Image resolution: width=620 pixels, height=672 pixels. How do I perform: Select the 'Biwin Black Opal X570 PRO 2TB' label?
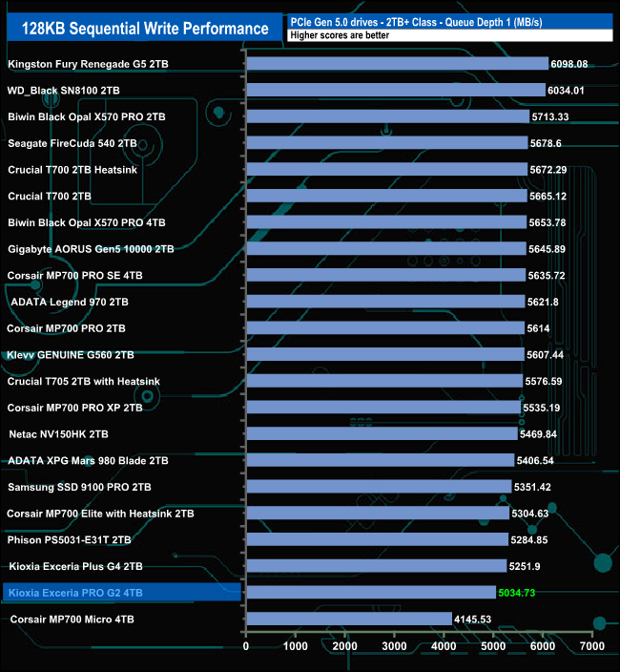pos(87,117)
